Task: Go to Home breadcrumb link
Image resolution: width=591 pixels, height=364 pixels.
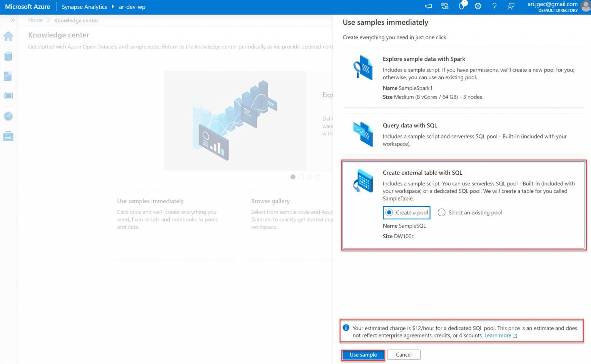Action: [x=35, y=20]
